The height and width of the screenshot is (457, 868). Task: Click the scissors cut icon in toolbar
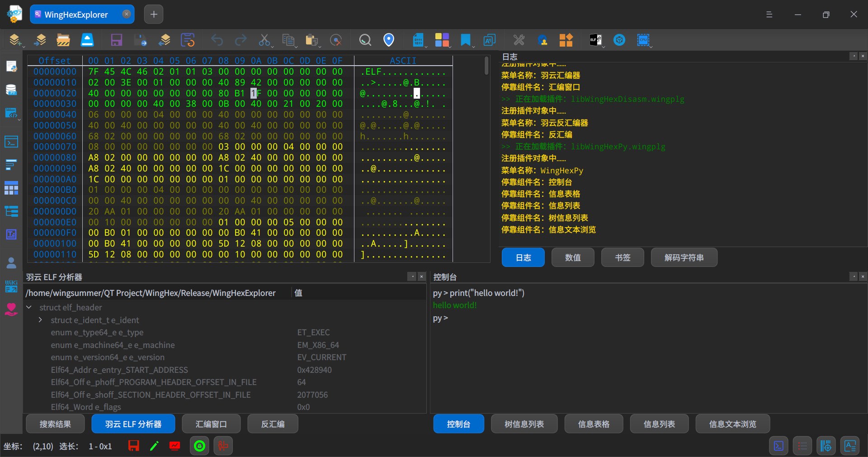tap(264, 40)
